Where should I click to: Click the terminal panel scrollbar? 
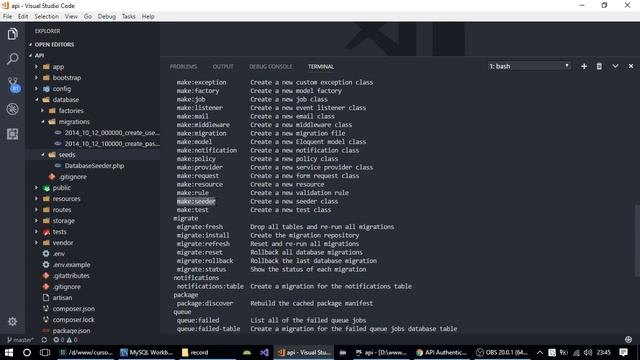coord(637,241)
